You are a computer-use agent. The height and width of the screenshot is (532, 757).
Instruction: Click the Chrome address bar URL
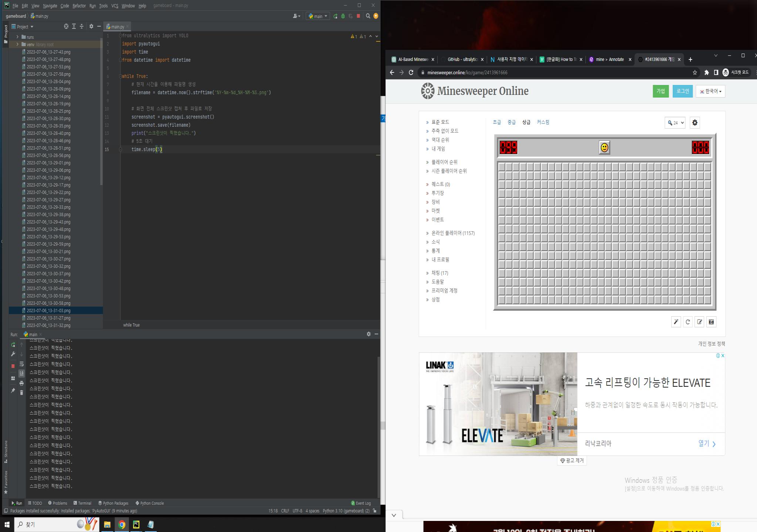pyautogui.click(x=467, y=72)
